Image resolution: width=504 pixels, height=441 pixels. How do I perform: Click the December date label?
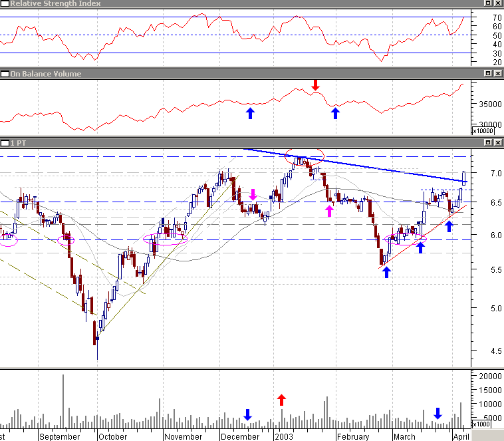tap(240, 437)
